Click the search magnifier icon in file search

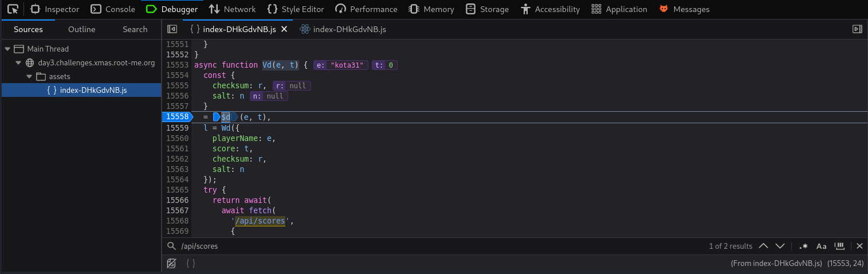(171, 246)
